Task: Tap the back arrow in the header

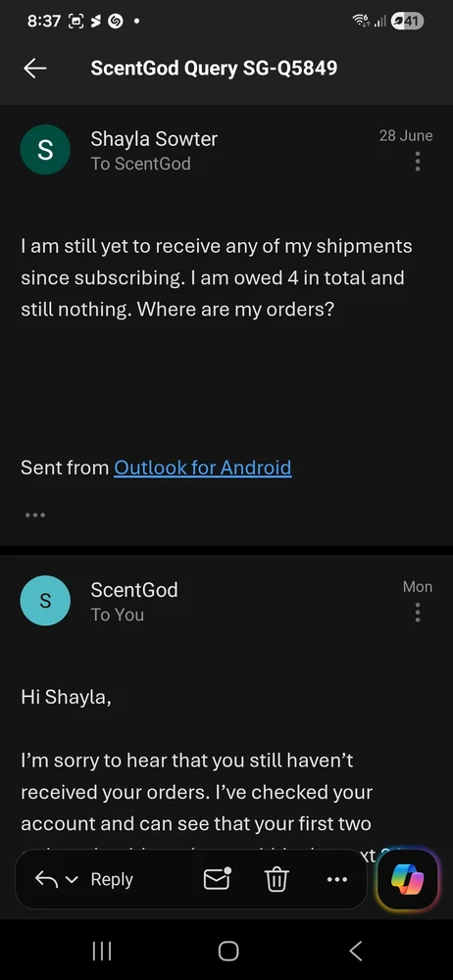Action: (35, 69)
